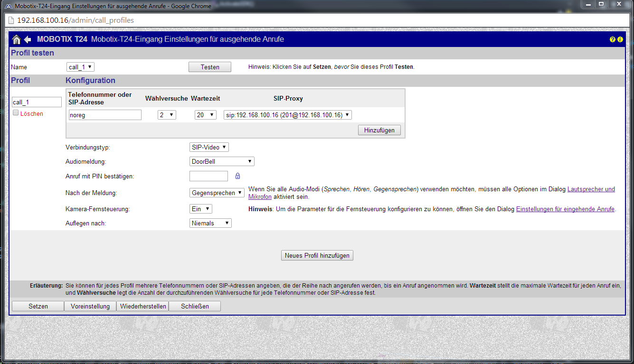
Task: Click the MOBOTIX T24 title text
Action: [x=62, y=39]
